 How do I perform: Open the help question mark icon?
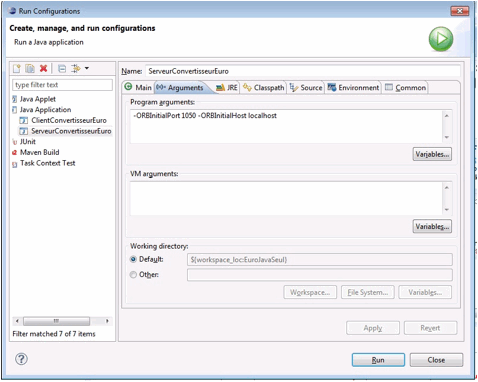click(21, 359)
